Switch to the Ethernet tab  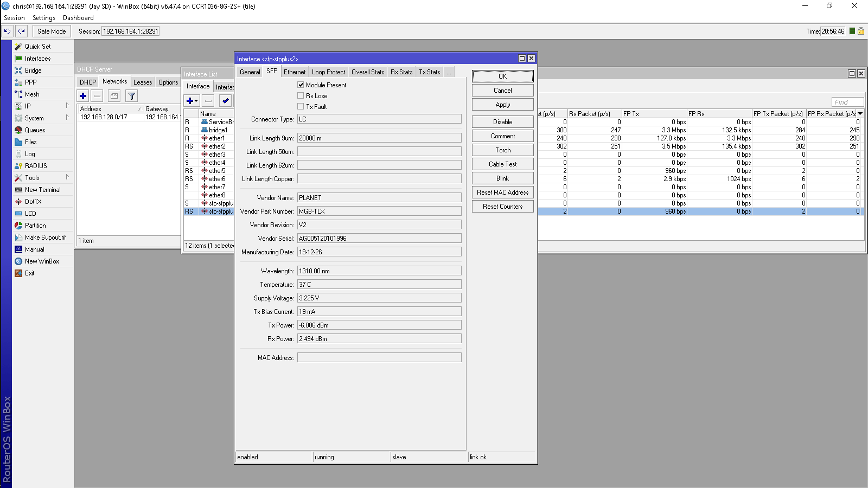click(x=295, y=72)
